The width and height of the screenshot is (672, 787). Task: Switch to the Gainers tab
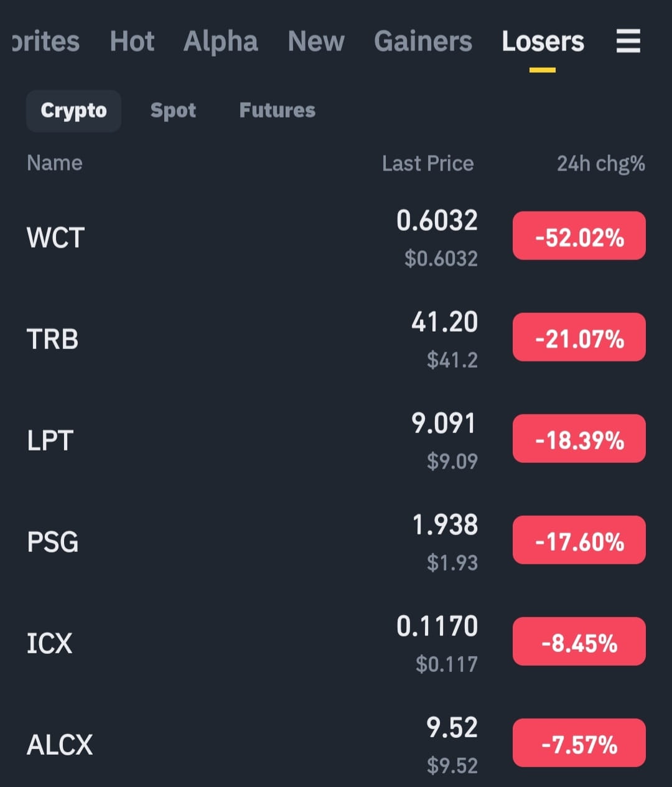click(x=423, y=42)
